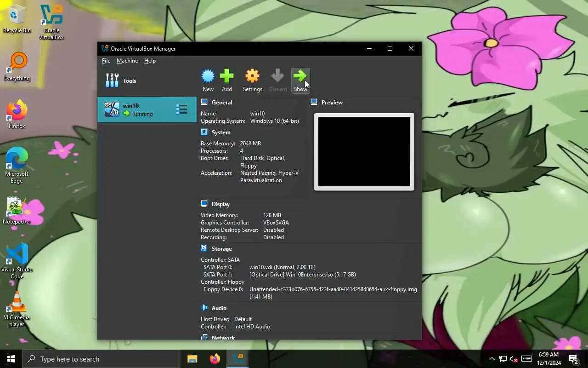This screenshot has height=368, width=588.
Task: Open the System settings heading link
Action: (221, 132)
